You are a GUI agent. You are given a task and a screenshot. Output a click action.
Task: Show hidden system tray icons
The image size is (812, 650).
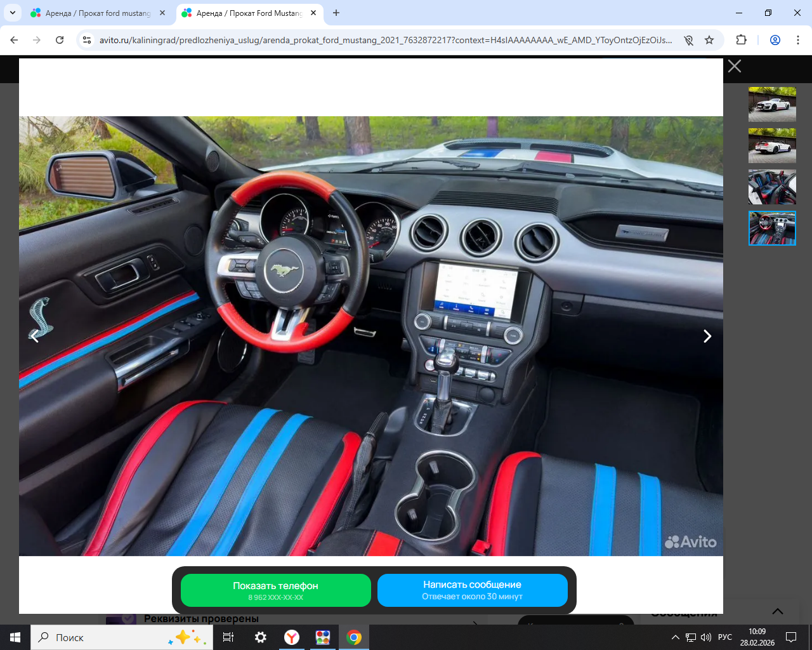(x=676, y=637)
